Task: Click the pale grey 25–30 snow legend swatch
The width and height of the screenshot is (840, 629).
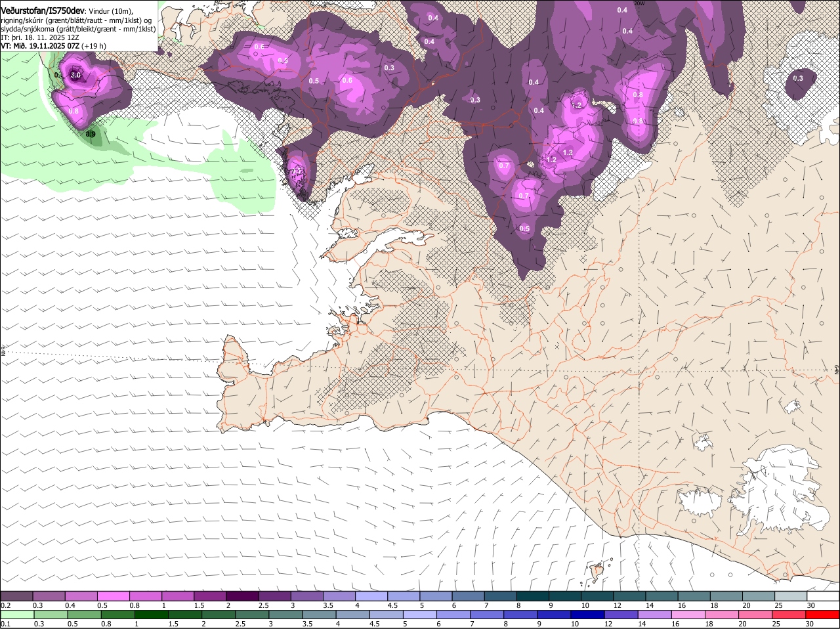Action: (791, 596)
